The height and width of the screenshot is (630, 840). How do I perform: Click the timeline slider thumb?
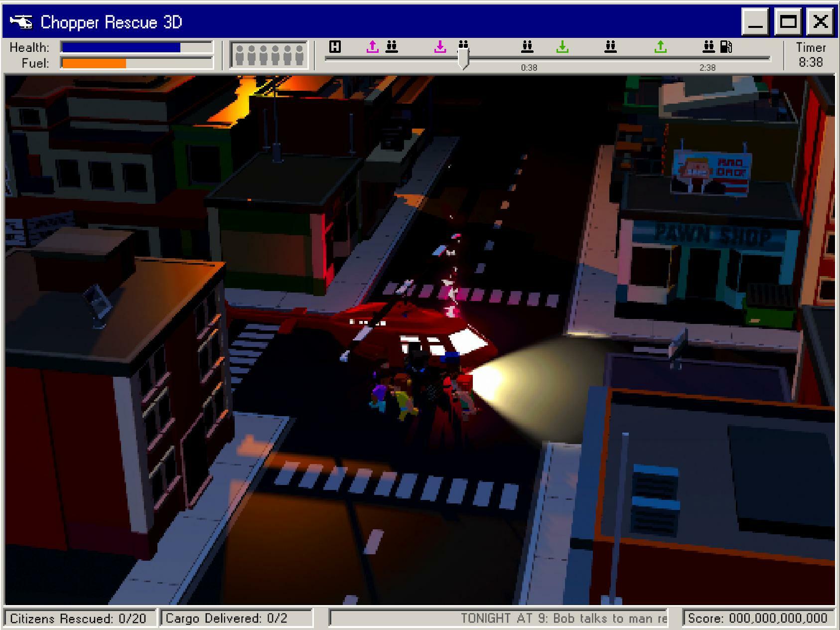pyautogui.click(x=463, y=59)
